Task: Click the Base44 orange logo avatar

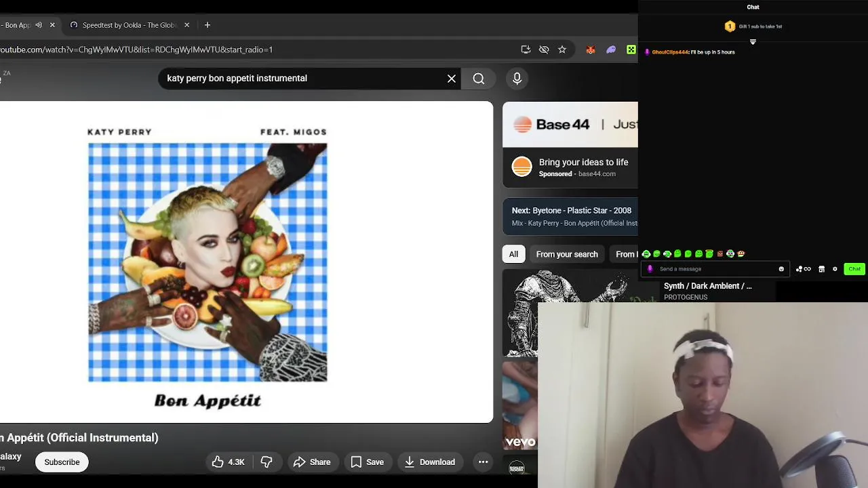Action: tap(522, 167)
